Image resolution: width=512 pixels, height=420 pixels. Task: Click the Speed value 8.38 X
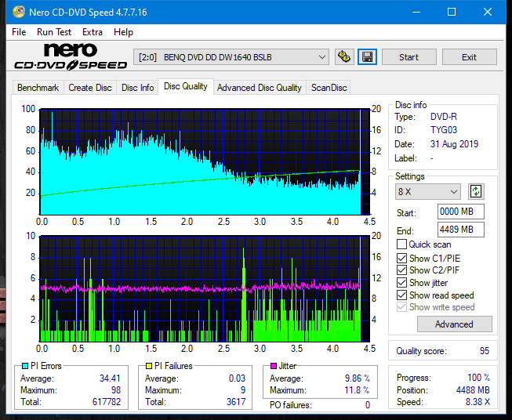tap(478, 402)
